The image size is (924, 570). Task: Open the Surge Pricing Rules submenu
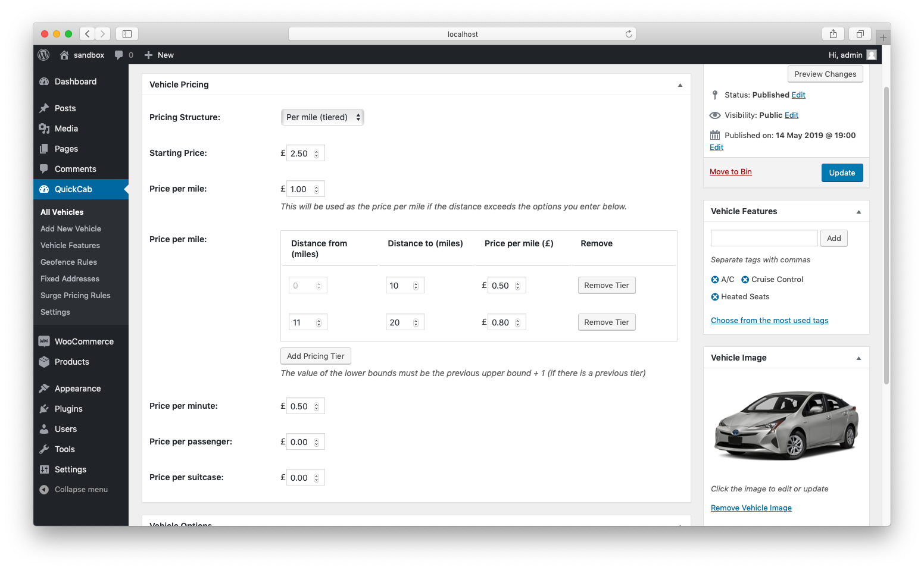click(76, 295)
